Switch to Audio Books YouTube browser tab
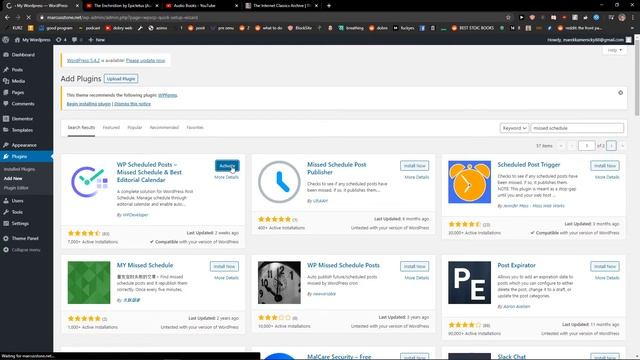 202,6
